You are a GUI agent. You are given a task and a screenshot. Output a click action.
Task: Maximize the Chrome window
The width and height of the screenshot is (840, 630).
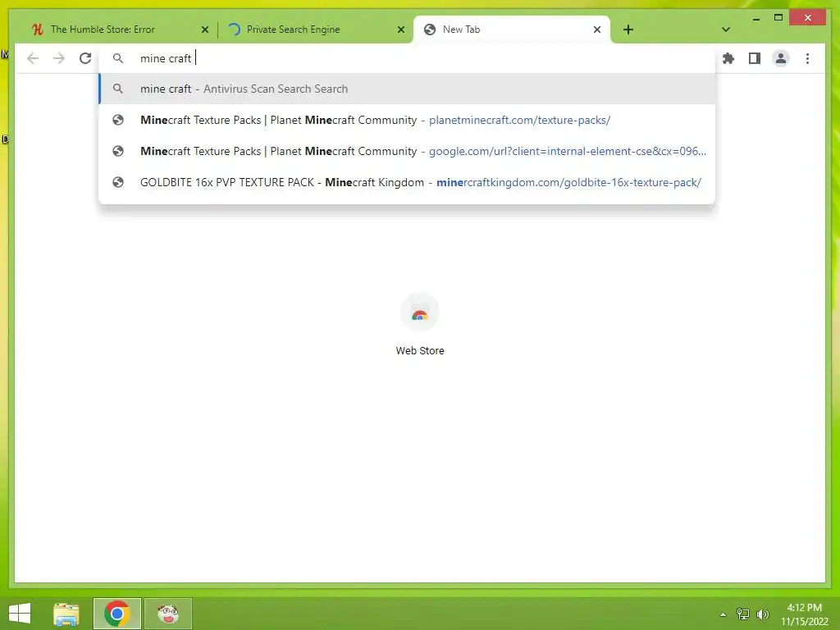point(778,18)
